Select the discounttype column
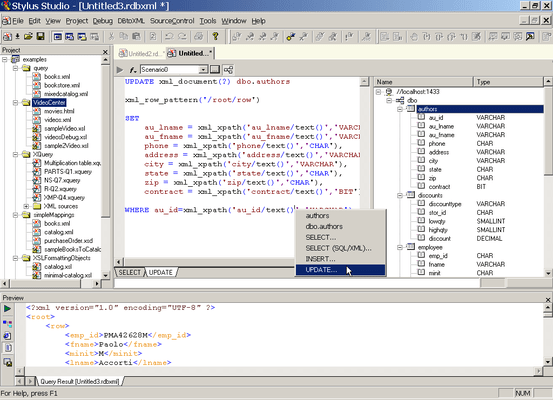This screenshot has width=553, height=400. 445,204
